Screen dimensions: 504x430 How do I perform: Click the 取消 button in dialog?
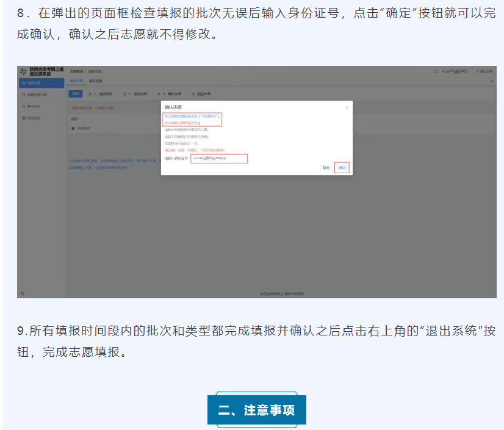tap(326, 167)
